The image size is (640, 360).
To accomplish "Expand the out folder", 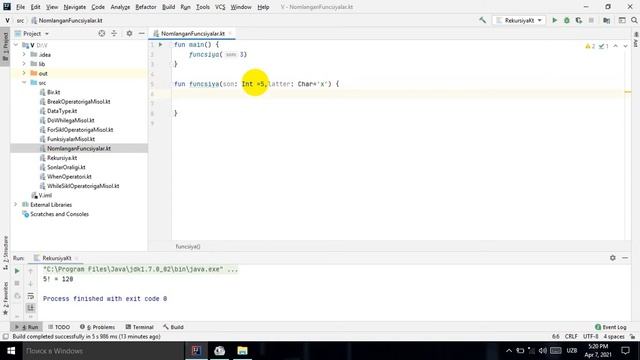I will pyautogui.click(x=24, y=73).
